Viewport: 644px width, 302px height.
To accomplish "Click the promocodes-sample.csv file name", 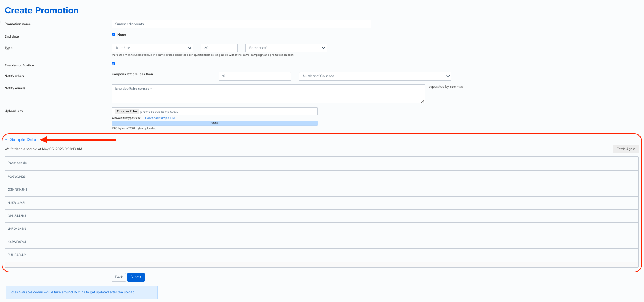I will click(x=159, y=112).
